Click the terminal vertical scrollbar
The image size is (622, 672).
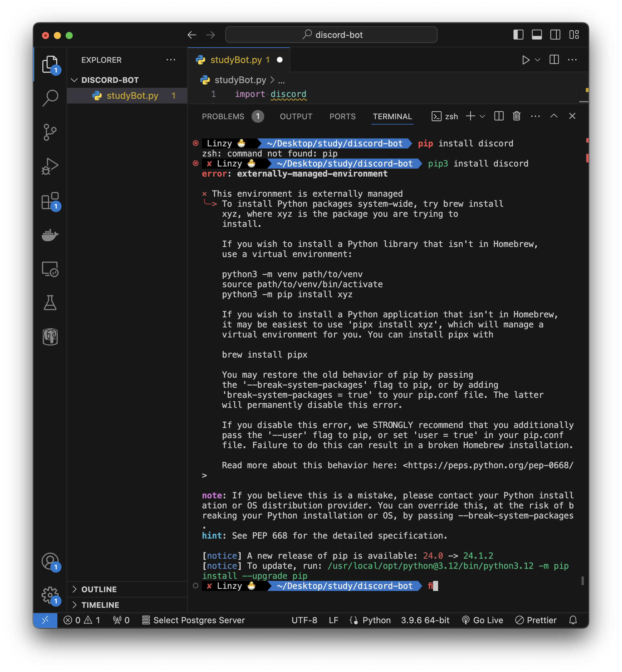[583, 580]
